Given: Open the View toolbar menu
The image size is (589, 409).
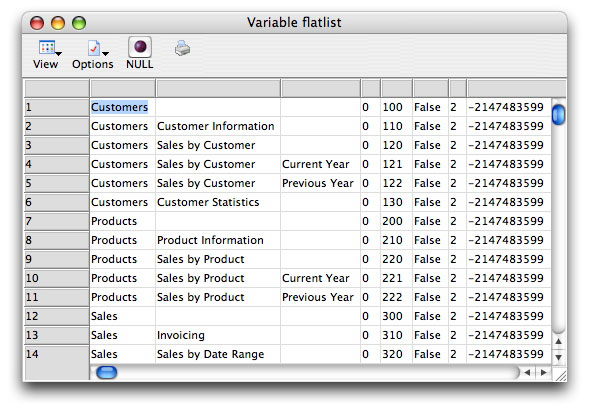Looking at the screenshot, I should point(47,55).
